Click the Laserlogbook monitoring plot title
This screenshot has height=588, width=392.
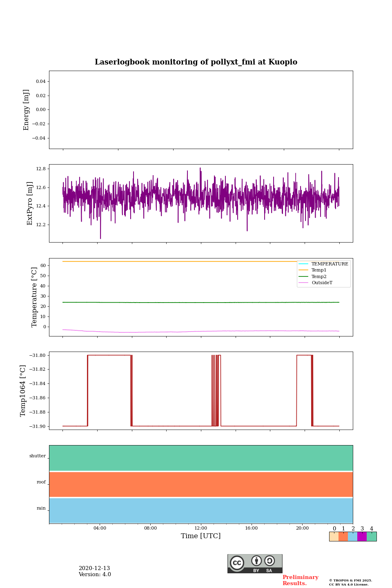pyautogui.click(x=196, y=62)
